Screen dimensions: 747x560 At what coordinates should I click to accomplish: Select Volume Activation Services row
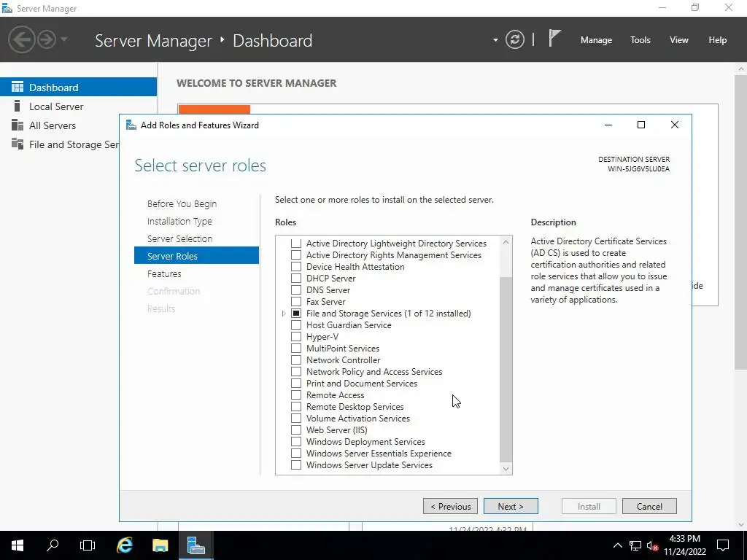(358, 418)
